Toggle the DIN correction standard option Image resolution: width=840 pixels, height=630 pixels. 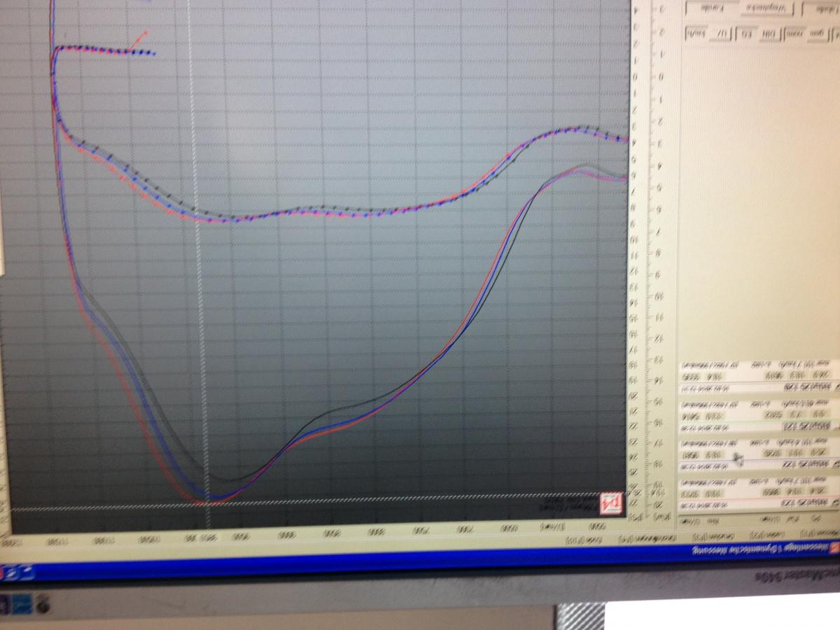tap(770, 34)
